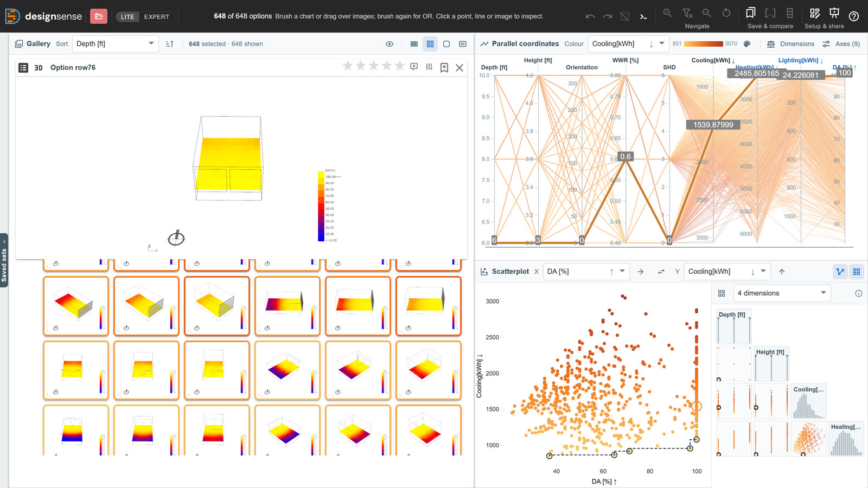Open the Depth [ft] sort dropdown
Screen dimensions: 868x488
115,44
